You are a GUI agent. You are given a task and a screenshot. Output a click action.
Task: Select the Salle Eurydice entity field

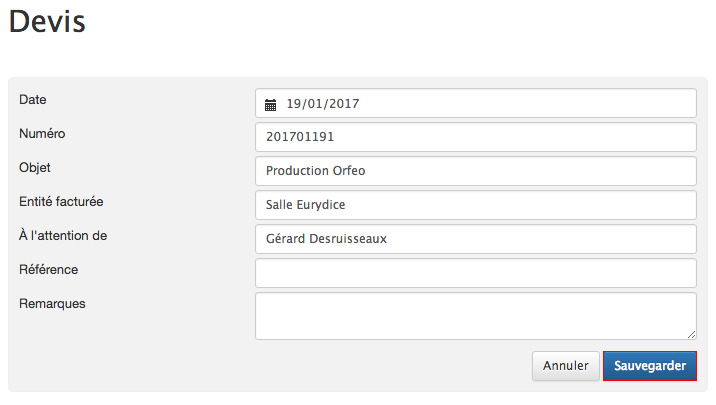click(475, 205)
